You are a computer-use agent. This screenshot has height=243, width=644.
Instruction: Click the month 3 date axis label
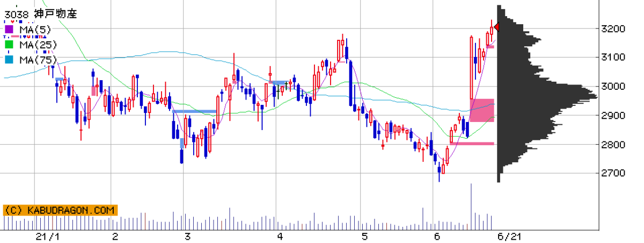(x=187, y=236)
